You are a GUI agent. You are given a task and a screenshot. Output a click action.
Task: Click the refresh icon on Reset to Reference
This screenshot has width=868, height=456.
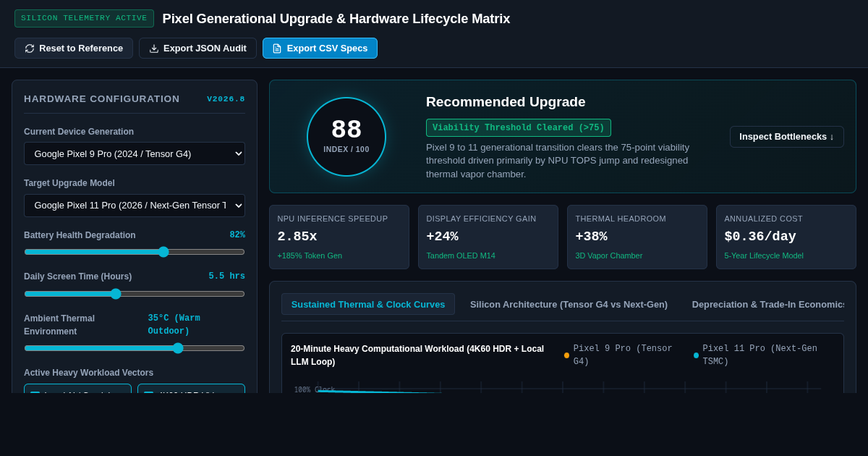30,48
